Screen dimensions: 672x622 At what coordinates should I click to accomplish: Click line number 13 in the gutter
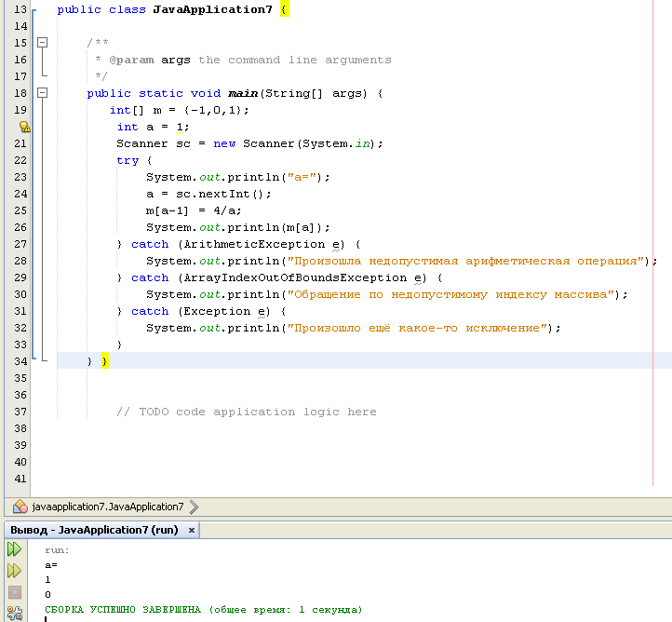click(x=20, y=9)
